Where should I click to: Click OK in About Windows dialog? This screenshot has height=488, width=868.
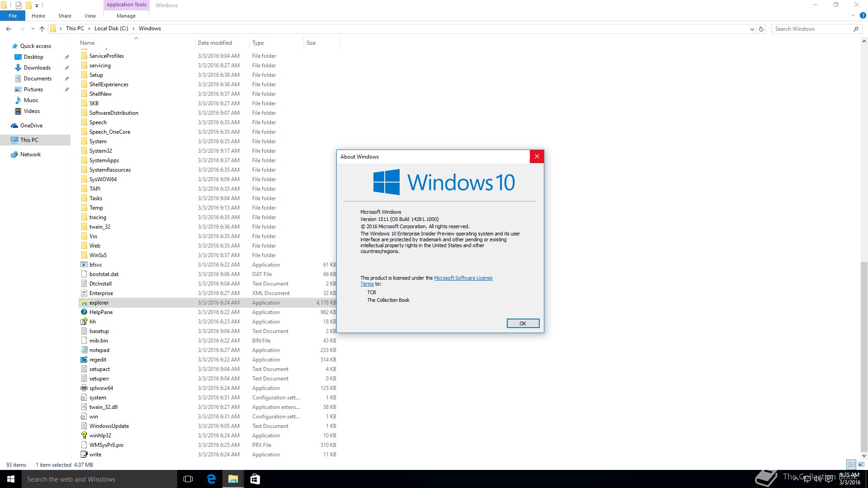pos(523,324)
